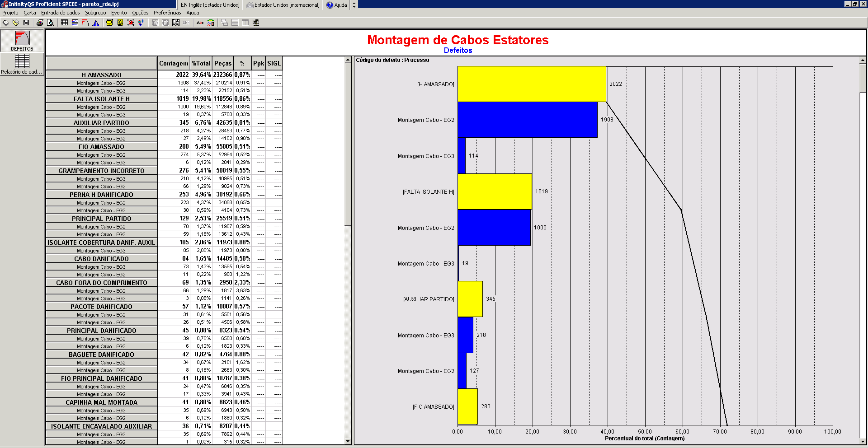
Task: Click the yellow H AMASSADO bar
Action: (x=531, y=84)
